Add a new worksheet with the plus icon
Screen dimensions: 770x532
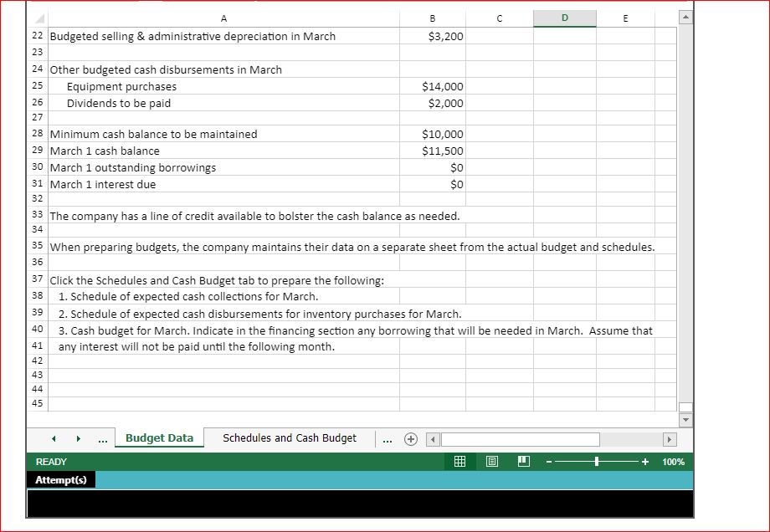(410, 437)
